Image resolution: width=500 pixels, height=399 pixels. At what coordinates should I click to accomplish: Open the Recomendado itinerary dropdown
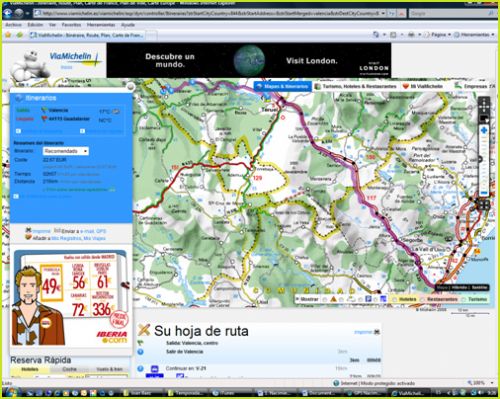click(x=66, y=151)
